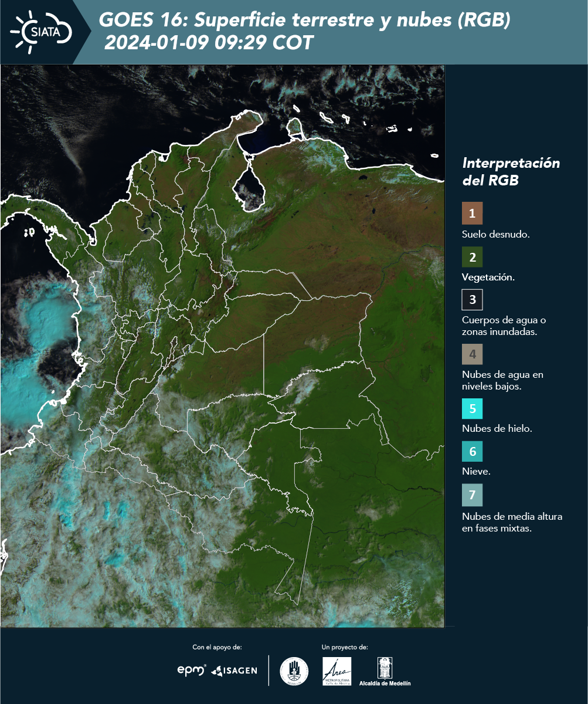Click the "Alcaldía de Medellín" text
Viewport: 588px width, 704px height.
tap(385, 683)
